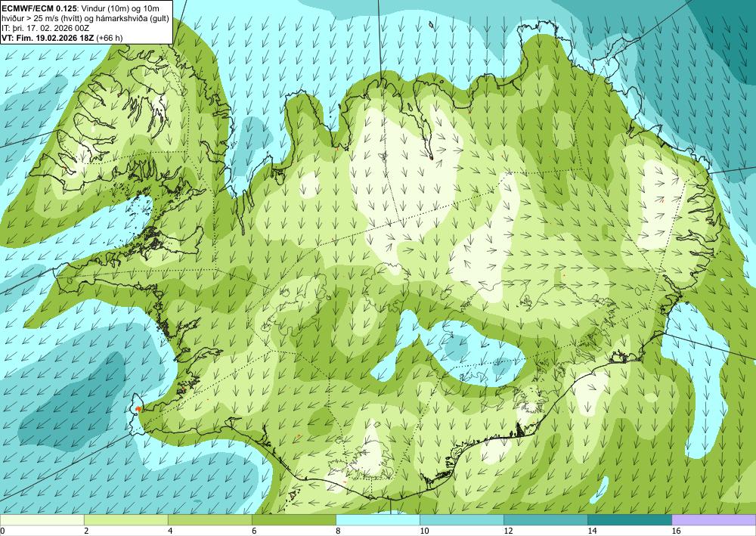756x536 pixels.
Task: Click the purple legend segment above 16
Action: pyautogui.click(x=714, y=520)
